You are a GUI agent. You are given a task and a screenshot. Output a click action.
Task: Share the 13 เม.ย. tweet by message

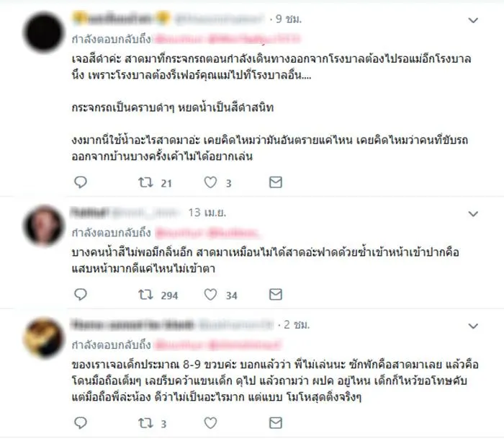pyautogui.click(x=276, y=294)
